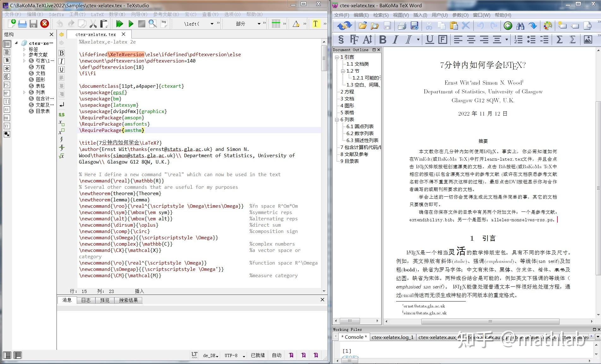The height and width of the screenshot is (364, 601).
Task: Open the color palette in BaKoMa toolbar
Action: coord(547,26)
